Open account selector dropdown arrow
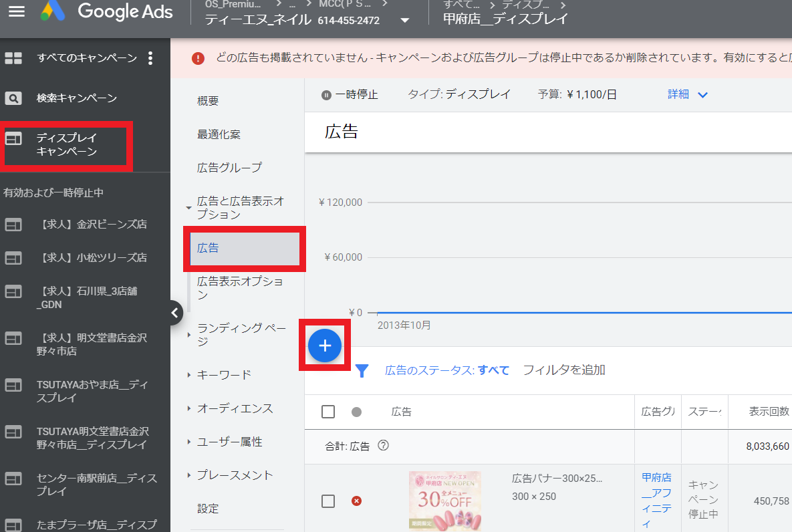The height and width of the screenshot is (532, 792). point(404,21)
